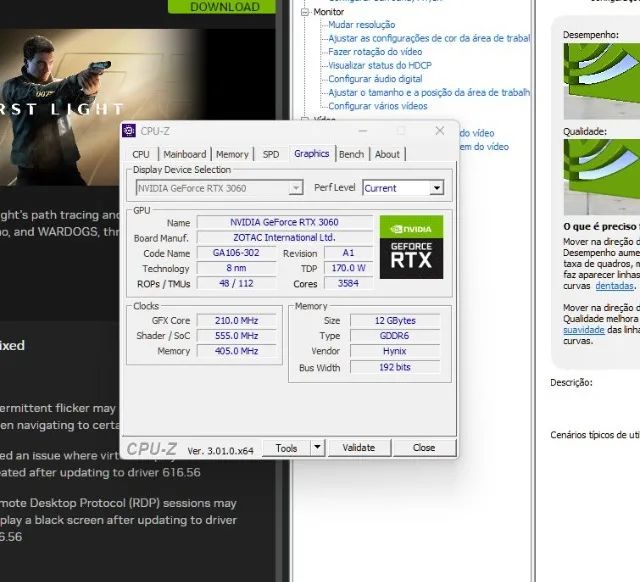Screen dimensions: 640x582
Task: Click the 12 GBytes memory size value
Action: click(395, 320)
